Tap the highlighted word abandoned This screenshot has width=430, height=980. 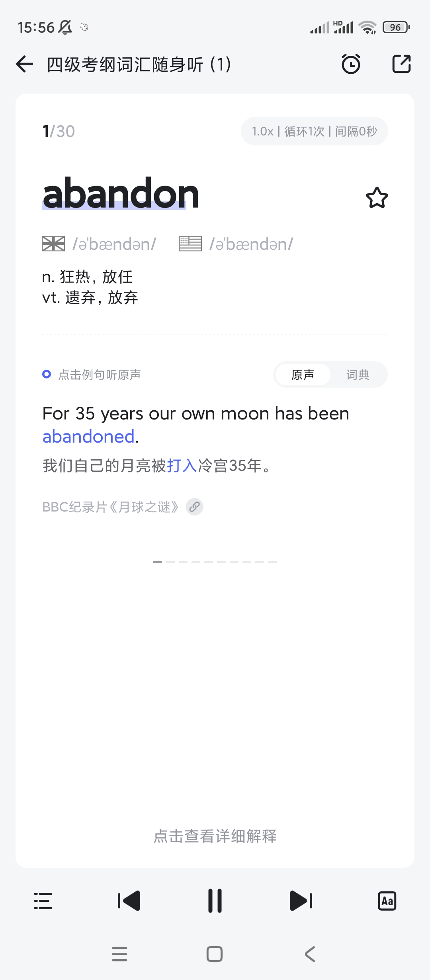[x=88, y=437]
